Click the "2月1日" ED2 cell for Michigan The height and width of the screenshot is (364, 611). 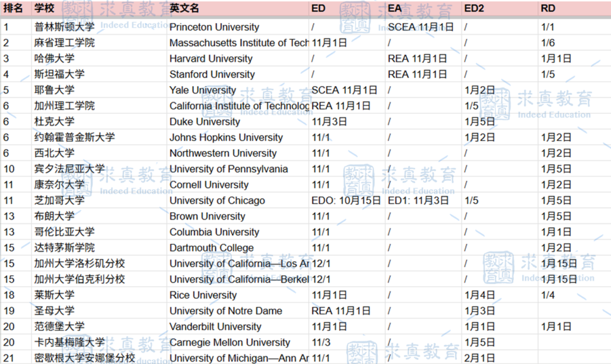(x=480, y=358)
